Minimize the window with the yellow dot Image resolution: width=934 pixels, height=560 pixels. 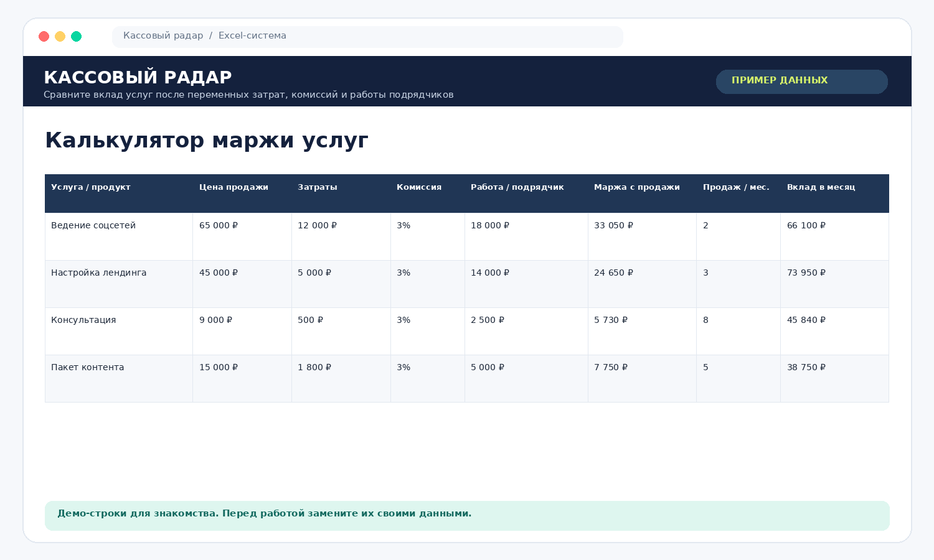[60, 36]
